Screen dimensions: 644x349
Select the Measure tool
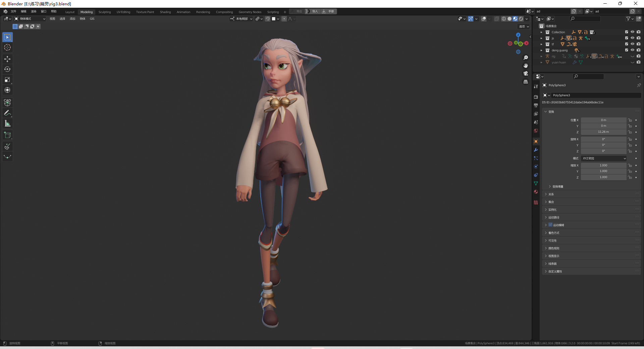(x=7, y=123)
